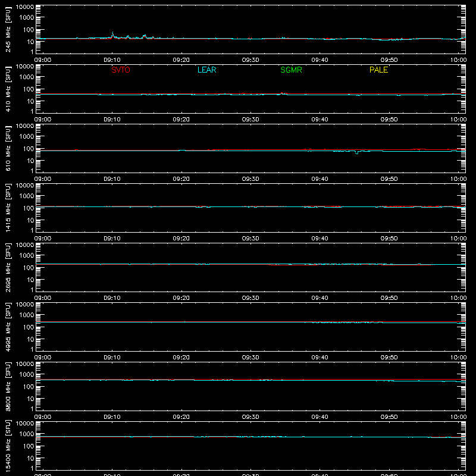
Task: Click 10:00 tick label under 2695 MHz panel
Action: coord(458,298)
